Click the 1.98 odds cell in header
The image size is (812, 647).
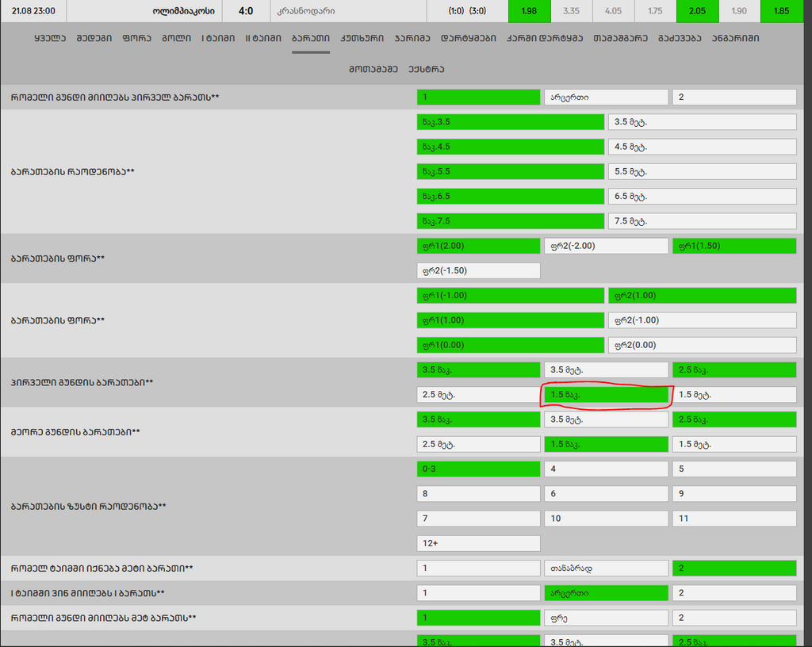coord(530,11)
